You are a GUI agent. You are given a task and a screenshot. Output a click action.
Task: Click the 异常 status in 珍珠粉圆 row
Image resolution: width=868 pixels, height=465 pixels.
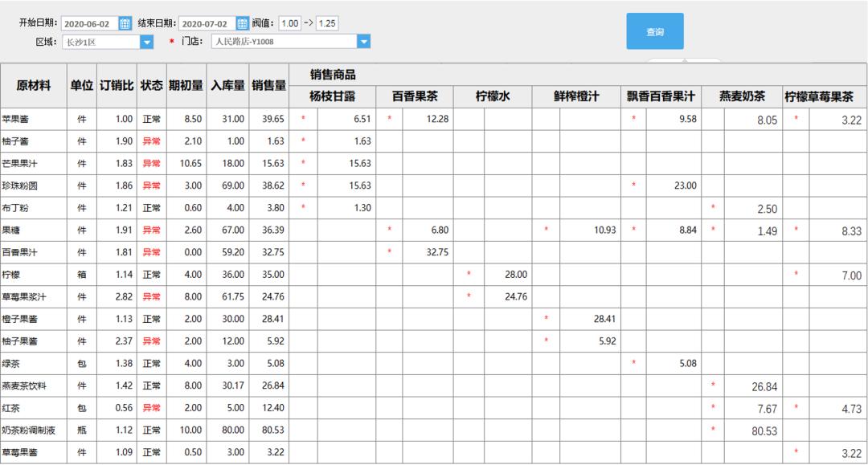click(151, 186)
